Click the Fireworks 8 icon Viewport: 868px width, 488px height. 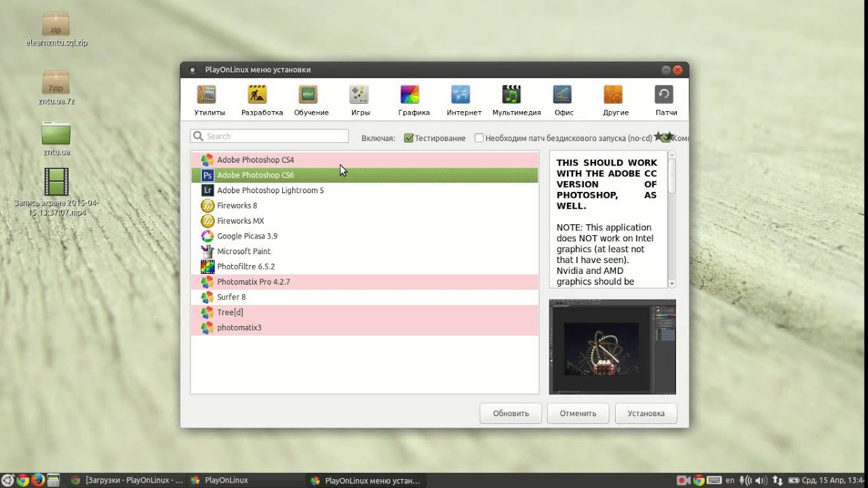point(208,205)
